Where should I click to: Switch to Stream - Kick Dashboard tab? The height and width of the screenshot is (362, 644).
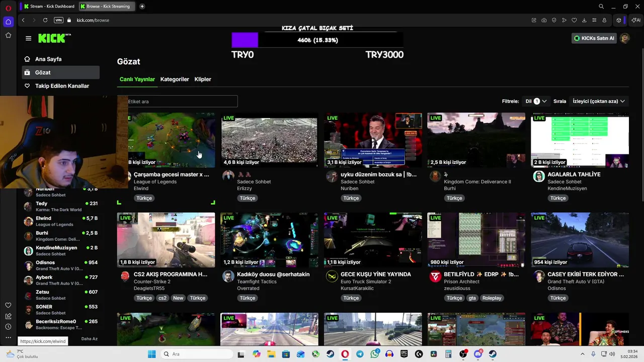[x=48, y=7]
